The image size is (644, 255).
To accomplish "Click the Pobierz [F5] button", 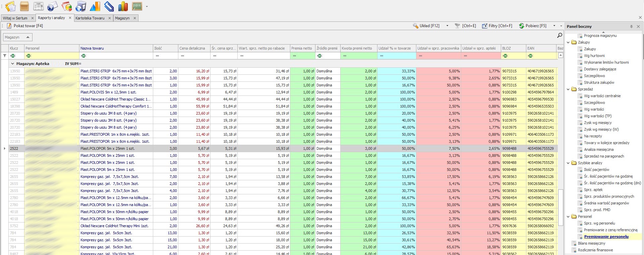I will (533, 26).
